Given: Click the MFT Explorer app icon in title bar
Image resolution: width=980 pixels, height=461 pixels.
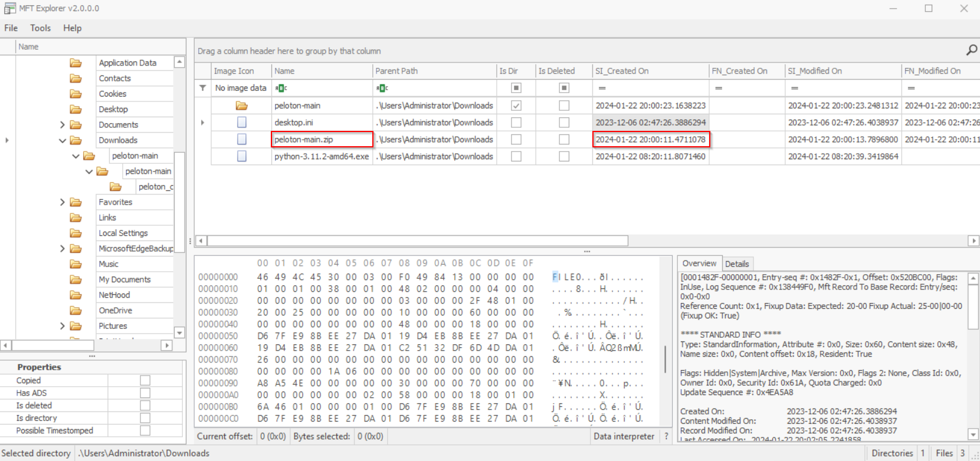Looking at the screenshot, I should [10, 8].
